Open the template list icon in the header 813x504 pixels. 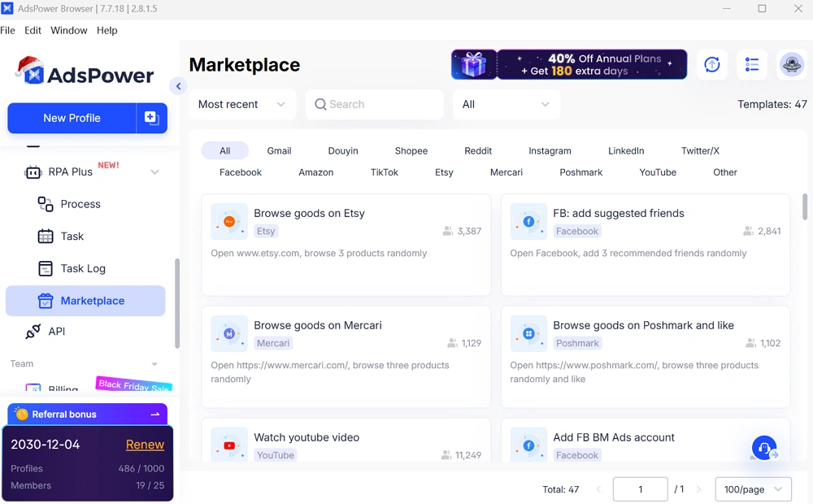pyautogui.click(x=752, y=64)
